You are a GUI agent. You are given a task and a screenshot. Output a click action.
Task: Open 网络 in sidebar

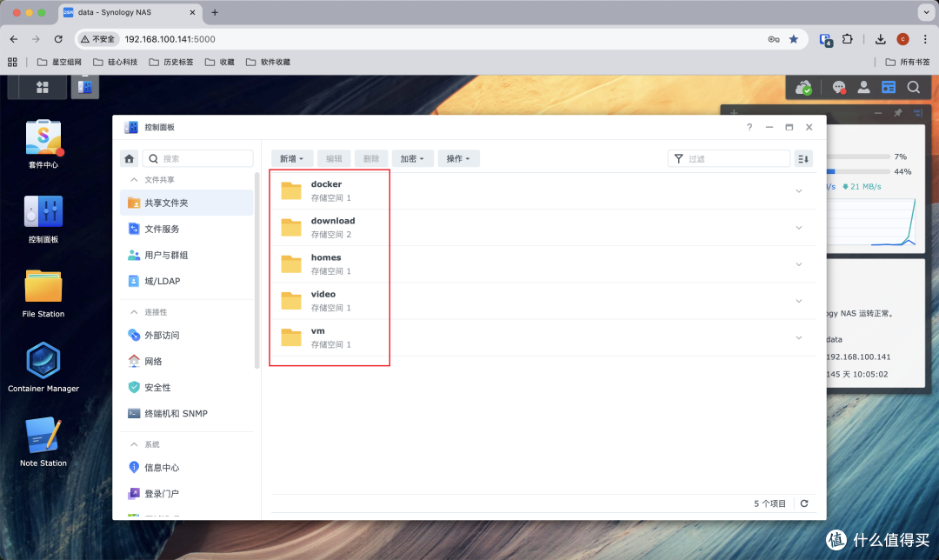187,361
